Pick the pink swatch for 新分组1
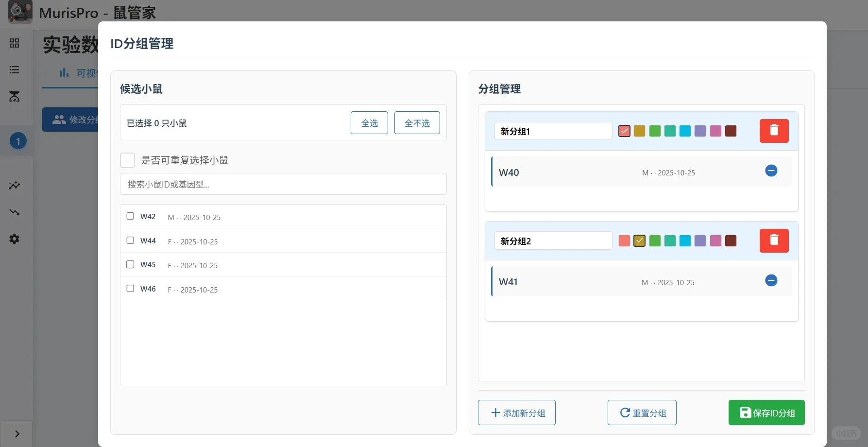 click(715, 131)
